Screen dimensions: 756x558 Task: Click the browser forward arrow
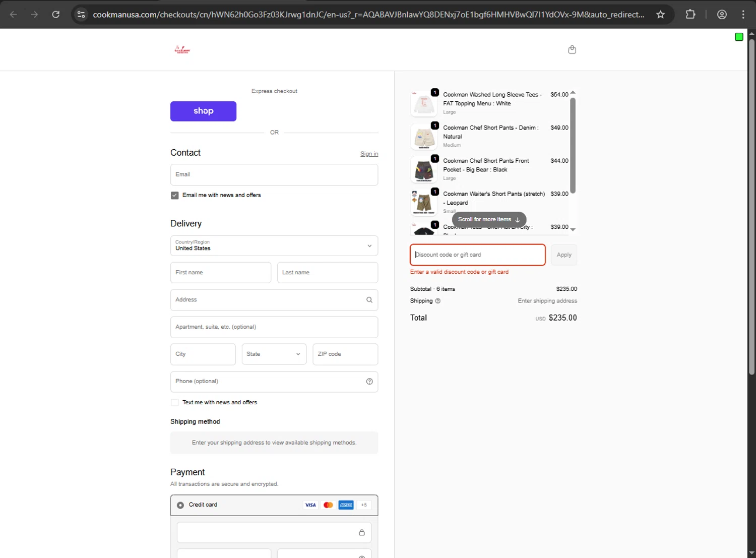[34, 14]
